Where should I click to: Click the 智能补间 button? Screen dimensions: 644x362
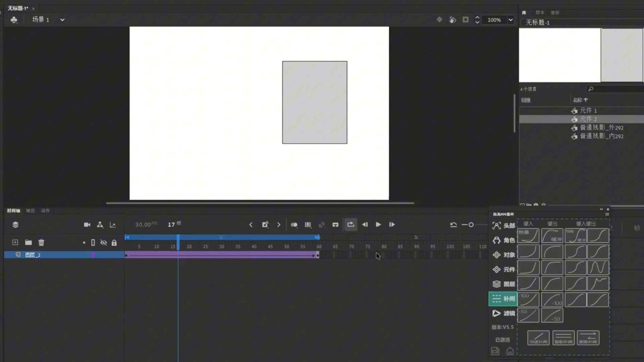(x=564, y=338)
